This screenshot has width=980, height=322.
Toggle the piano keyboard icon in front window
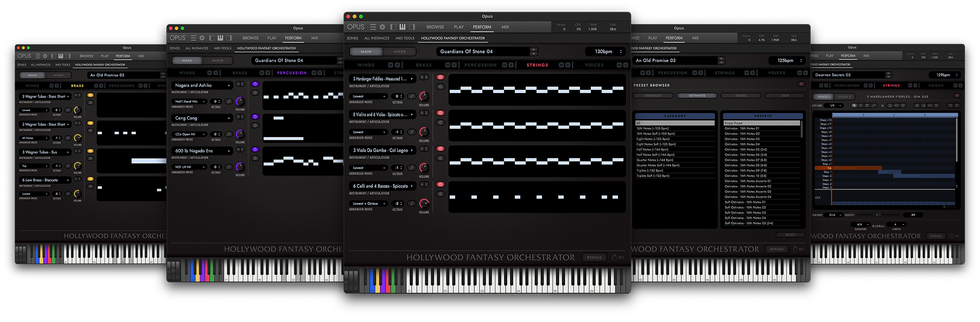[x=402, y=27]
